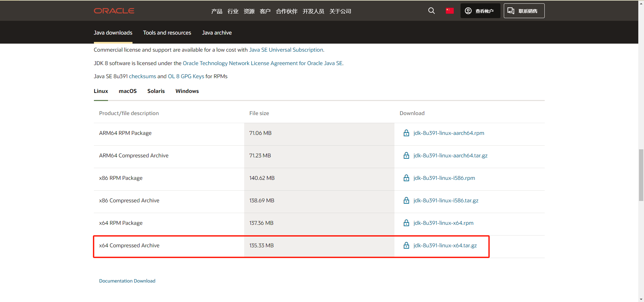Click the 138.69 MB file size
The height and width of the screenshot is (302, 644).
coord(262,200)
